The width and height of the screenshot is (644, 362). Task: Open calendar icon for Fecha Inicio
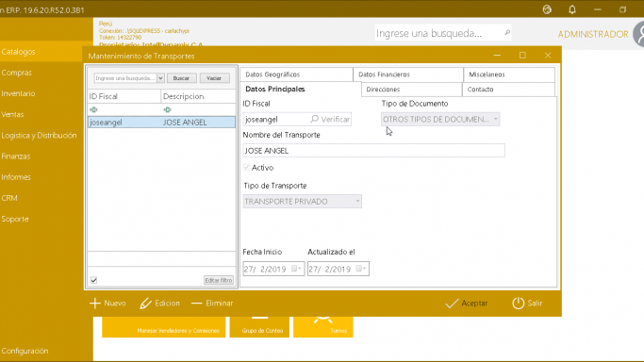tap(294, 269)
